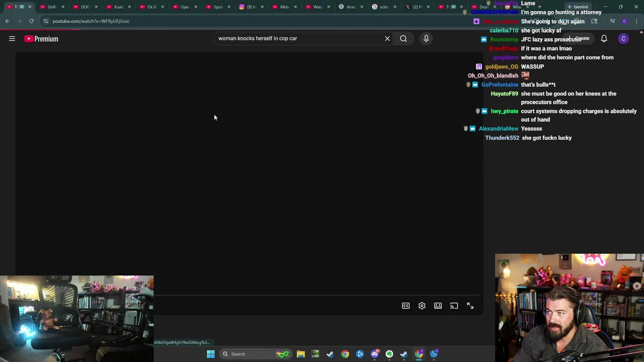
Task: Cast the video to a device
Action: (x=454, y=306)
